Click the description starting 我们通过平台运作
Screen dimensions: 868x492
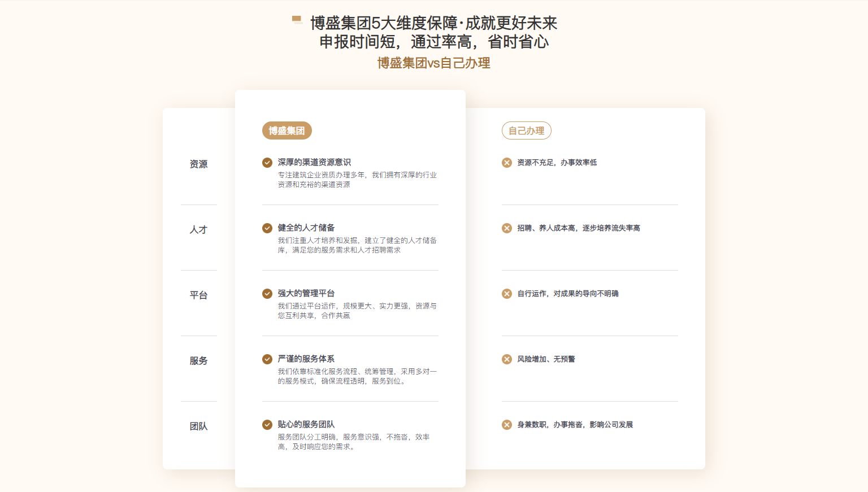(357, 311)
